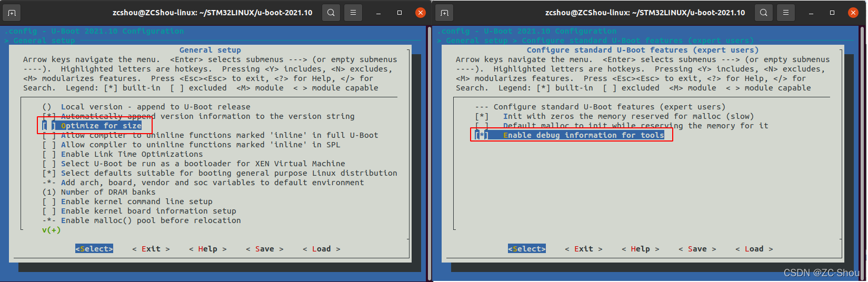Viewport: 868px width, 282px height.
Task: Toggle uninline functions in full U-Boot option
Action: click(210, 135)
